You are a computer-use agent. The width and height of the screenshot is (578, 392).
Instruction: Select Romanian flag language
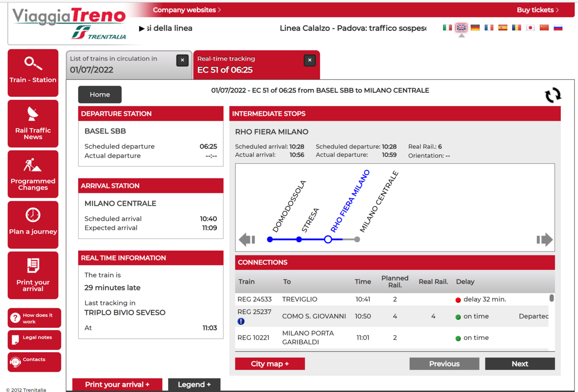click(517, 28)
